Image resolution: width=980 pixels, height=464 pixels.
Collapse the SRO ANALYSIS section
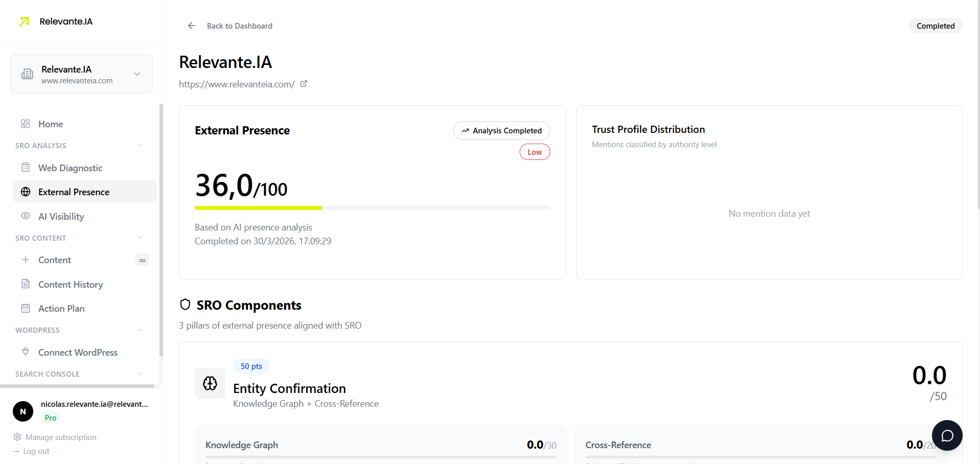140,146
